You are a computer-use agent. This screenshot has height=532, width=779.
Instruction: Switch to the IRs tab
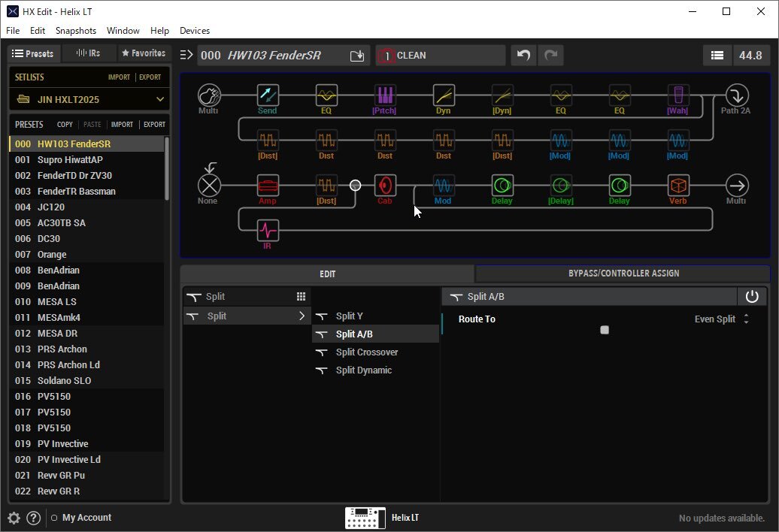coord(89,53)
